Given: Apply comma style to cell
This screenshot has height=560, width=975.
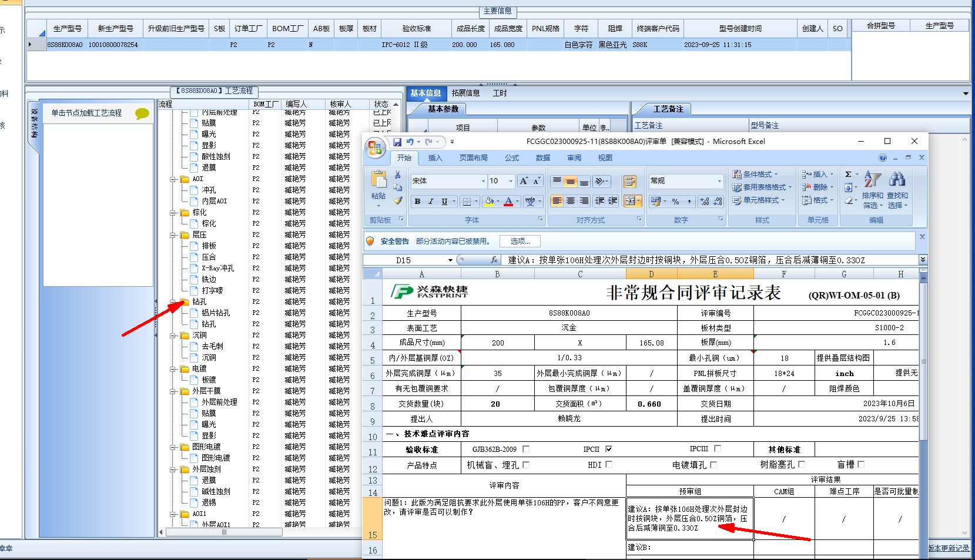Looking at the screenshot, I should [x=689, y=202].
